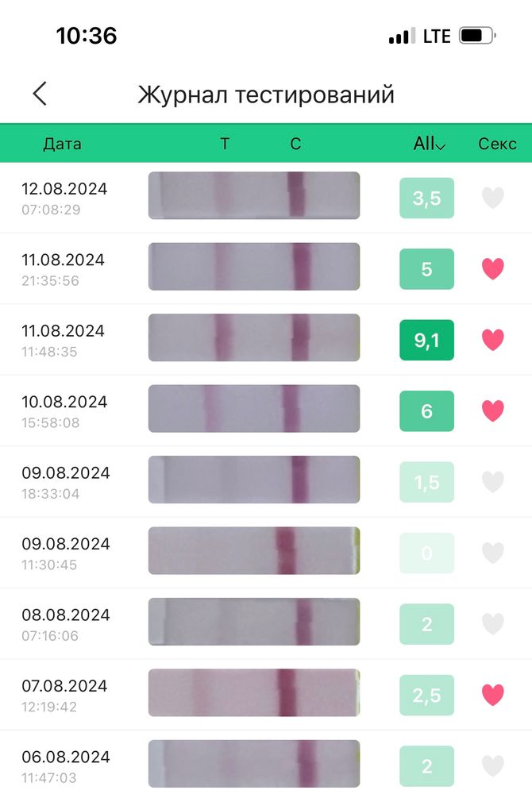The width and height of the screenshot is (532, 794).
Task: Tap the battery status icon
Action: pyautogui.click(x=477, y=36)
